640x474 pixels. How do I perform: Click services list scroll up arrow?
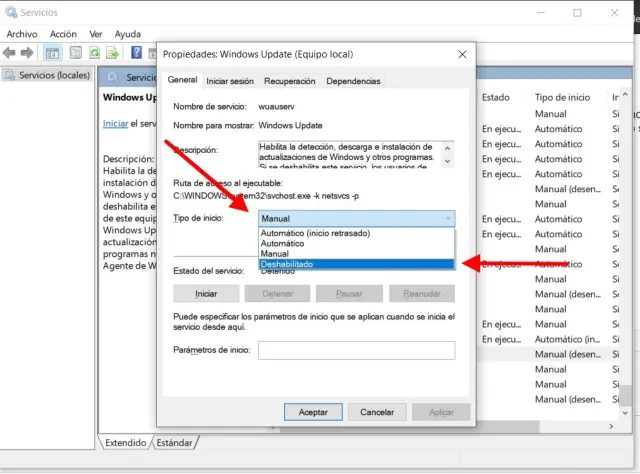click(625, 95)
